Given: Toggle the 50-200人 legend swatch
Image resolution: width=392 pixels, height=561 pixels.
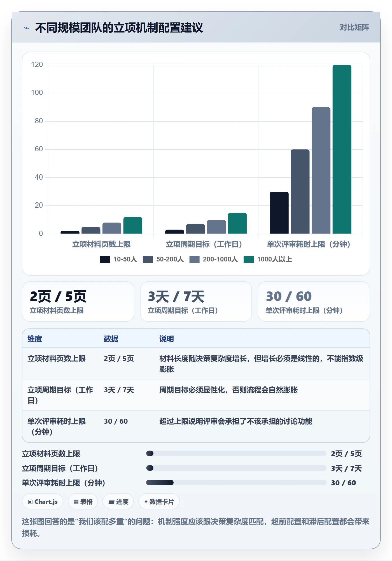Looking at the screenshot, I should [148, 259].
